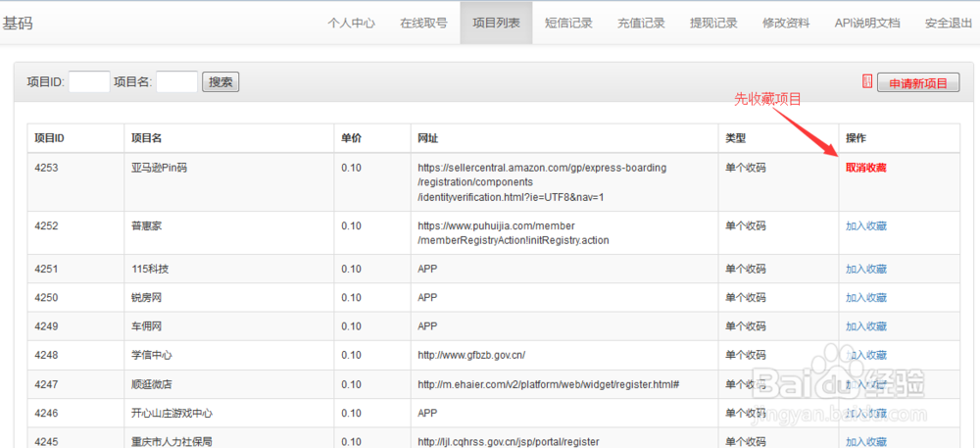Click the 单价 column header
The image size is (980, 448).
coord(351,138)
